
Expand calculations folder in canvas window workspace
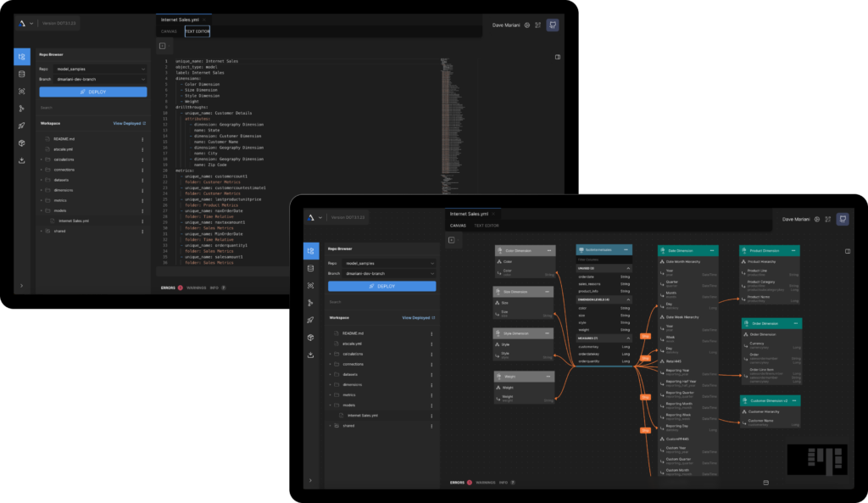click(331, 354)
